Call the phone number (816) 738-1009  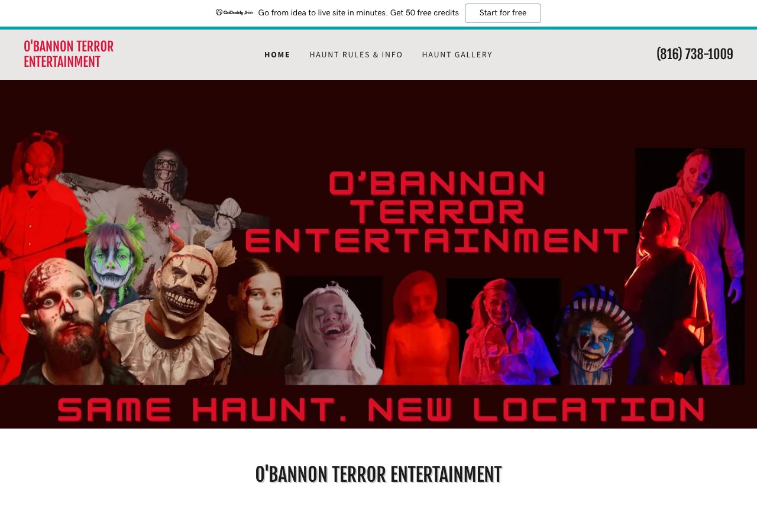point(695,54)
